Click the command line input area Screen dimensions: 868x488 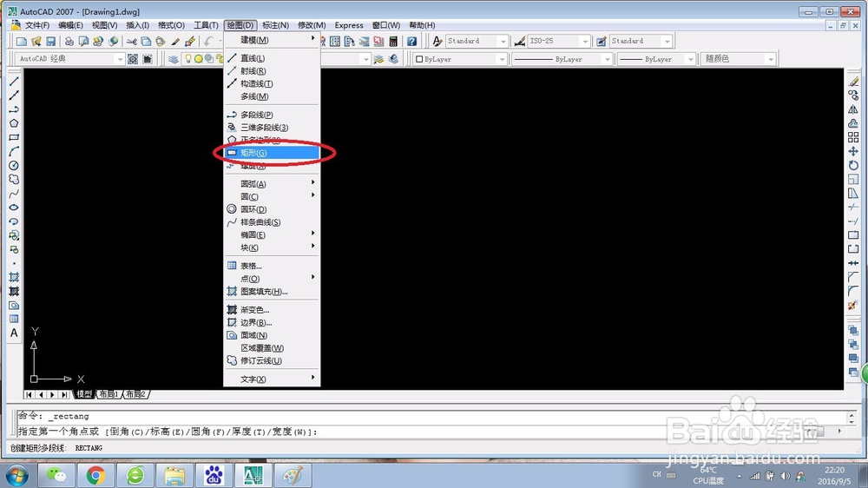[x=410, y=432]
